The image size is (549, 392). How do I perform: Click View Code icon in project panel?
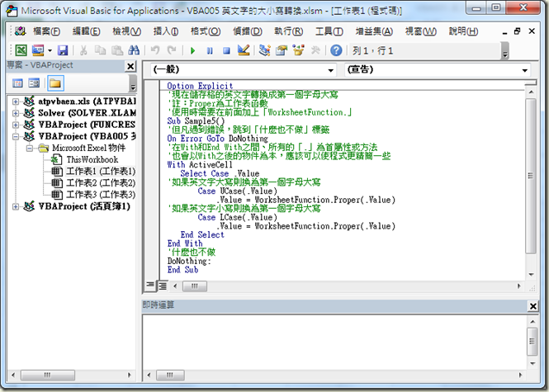17,83
